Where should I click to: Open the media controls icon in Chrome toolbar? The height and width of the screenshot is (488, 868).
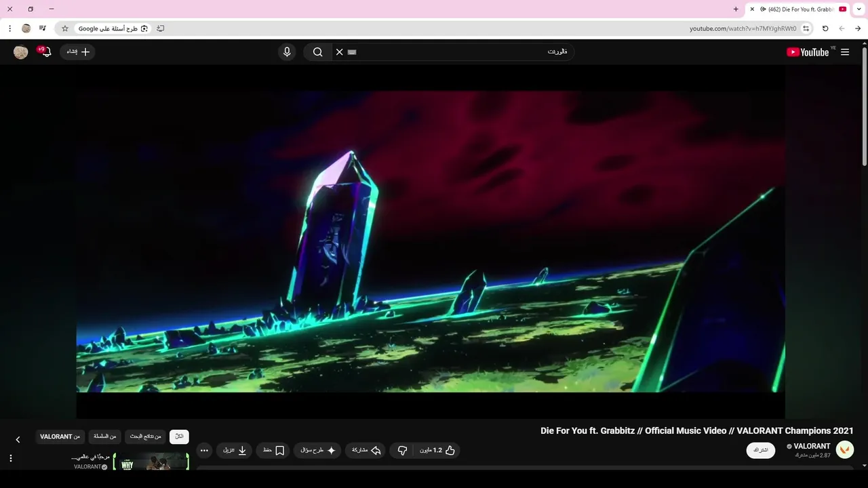click(43, 28)
